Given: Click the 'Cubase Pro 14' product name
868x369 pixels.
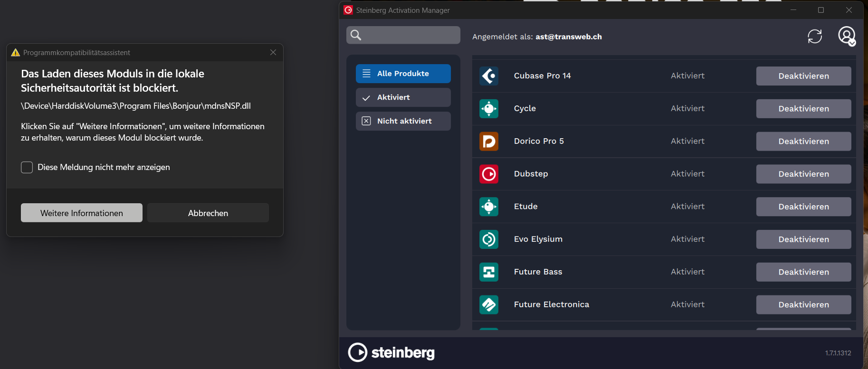Looking at the screenshot, I should point(543,76).
